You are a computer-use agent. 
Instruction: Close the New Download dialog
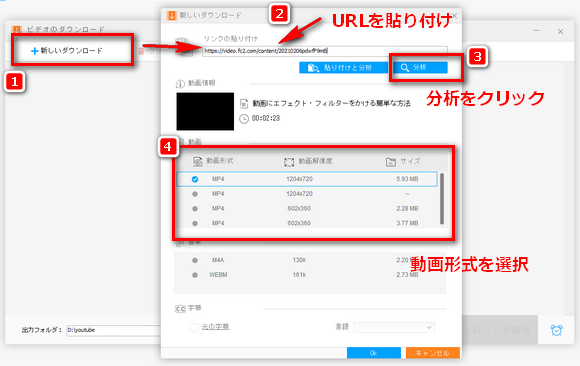455,16
